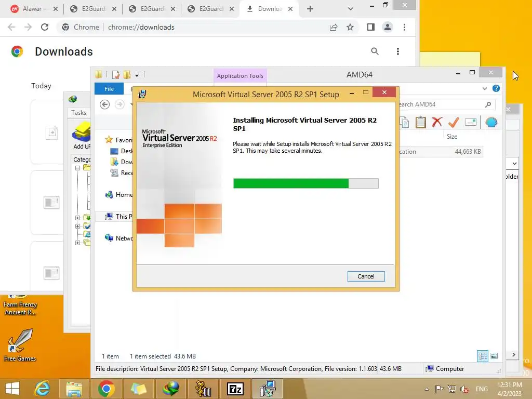Click the copy icon in Explorer ribbon

click(404, 122)
